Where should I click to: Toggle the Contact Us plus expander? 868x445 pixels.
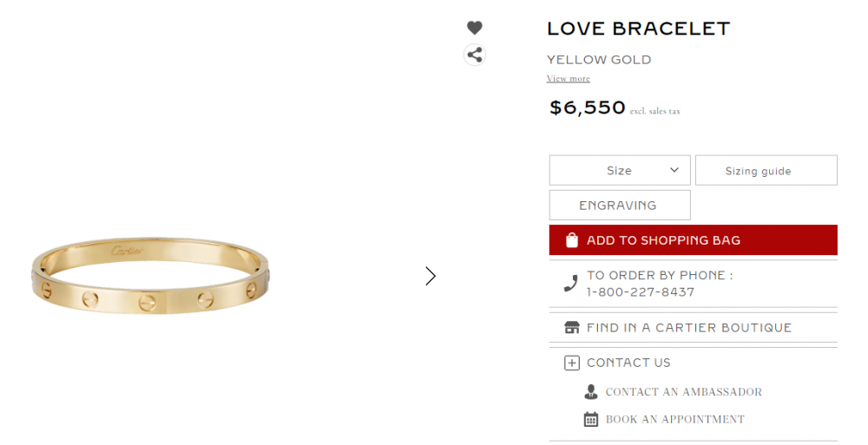pos(571,363)
